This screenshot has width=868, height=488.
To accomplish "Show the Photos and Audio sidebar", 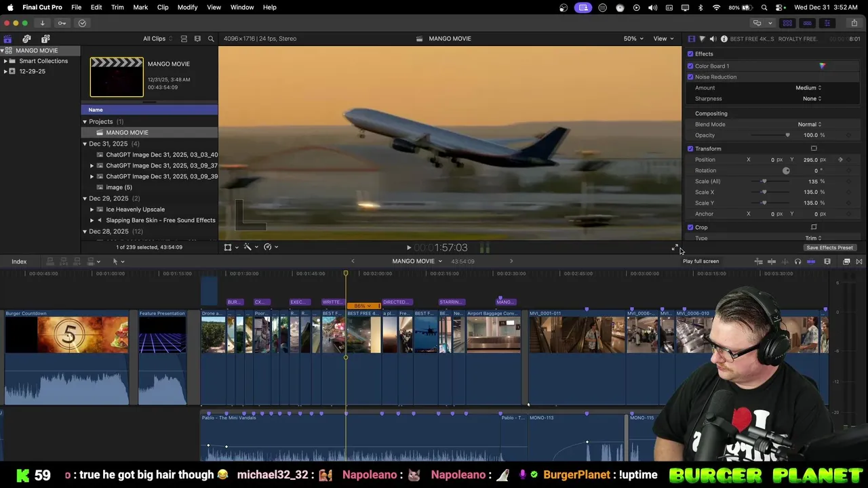I will pyautogui.click(x=26, y=39).
